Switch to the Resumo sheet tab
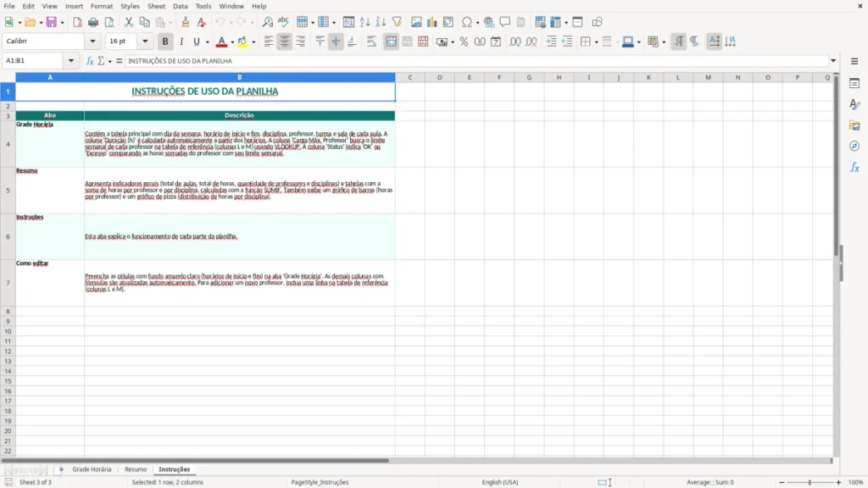This screenshot has width=868, height=488. click(x=136, y=469)
